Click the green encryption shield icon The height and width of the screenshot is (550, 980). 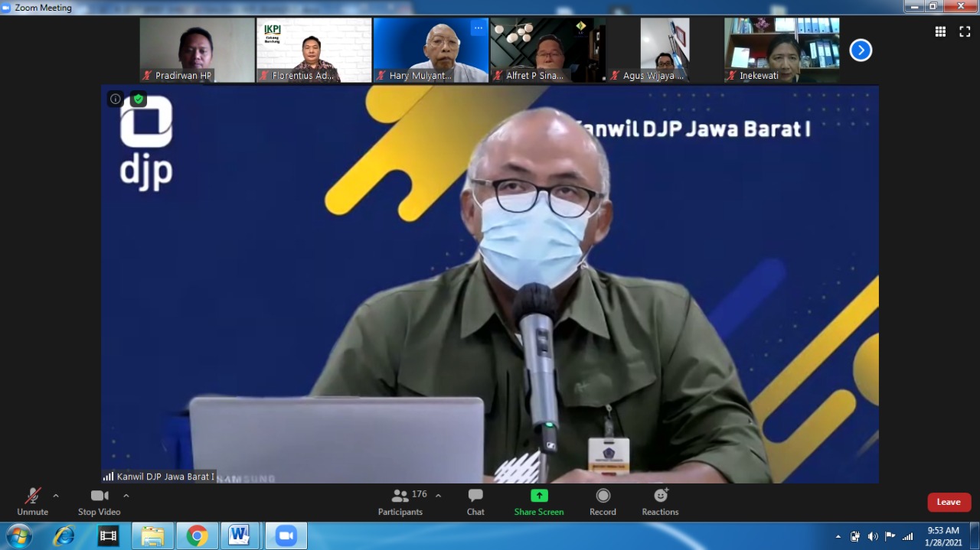tap(138, 99)
